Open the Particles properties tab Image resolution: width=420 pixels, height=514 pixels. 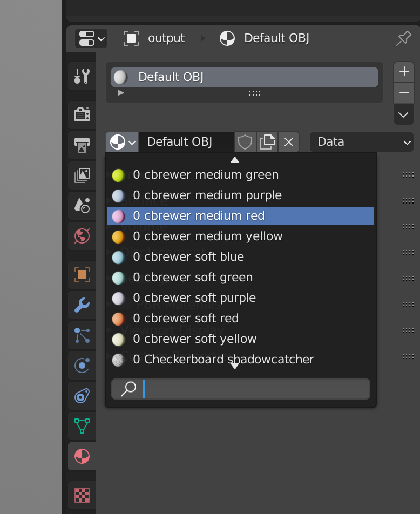coord(82,335)
